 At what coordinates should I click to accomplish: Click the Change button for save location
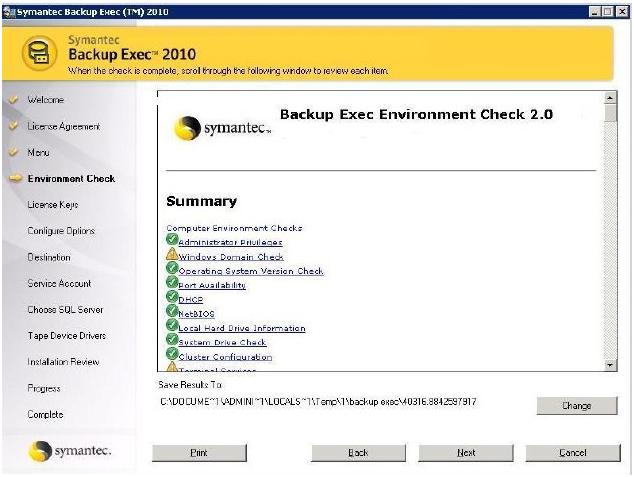(577, 405)
